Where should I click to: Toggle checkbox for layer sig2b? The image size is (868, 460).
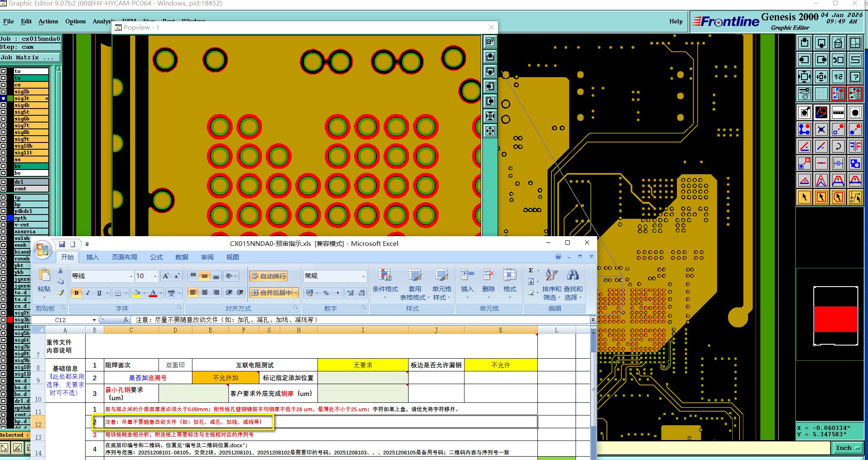[x=3, y=92]
